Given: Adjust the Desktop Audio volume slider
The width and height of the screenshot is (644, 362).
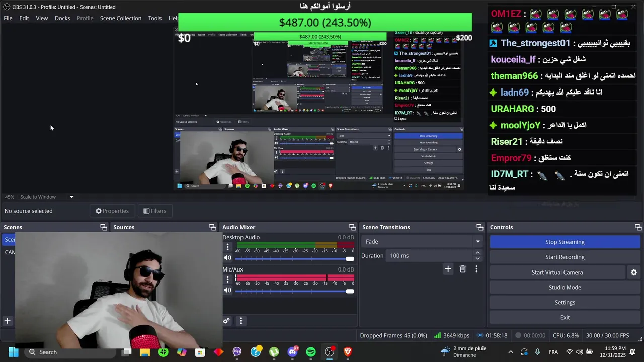Looking at the screenshot, I should click(294, 258).
